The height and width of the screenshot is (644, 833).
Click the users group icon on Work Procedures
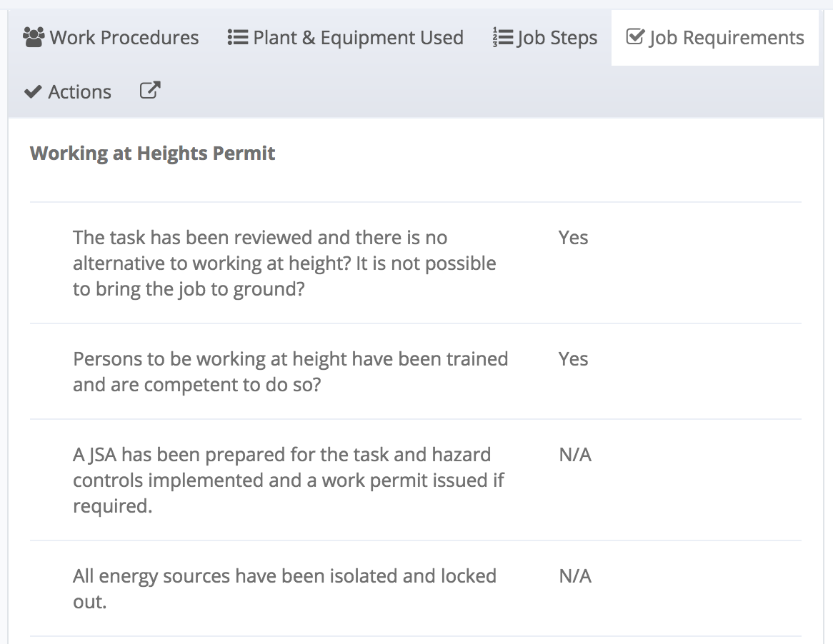(34, 37)
